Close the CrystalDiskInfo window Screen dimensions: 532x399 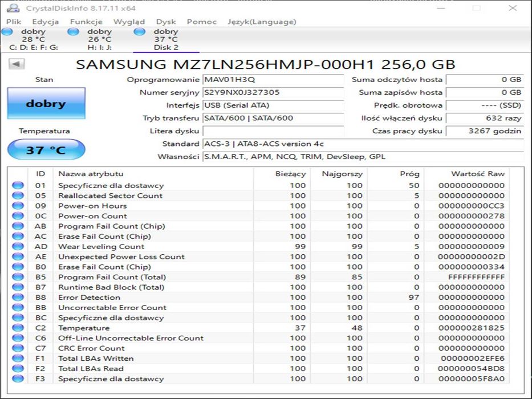pos(513,8)
